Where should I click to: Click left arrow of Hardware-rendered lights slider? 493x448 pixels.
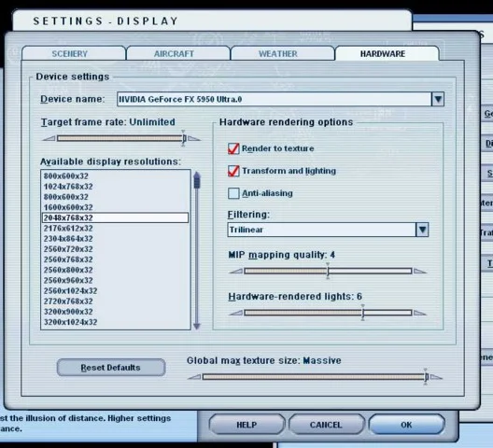[236, 313]
